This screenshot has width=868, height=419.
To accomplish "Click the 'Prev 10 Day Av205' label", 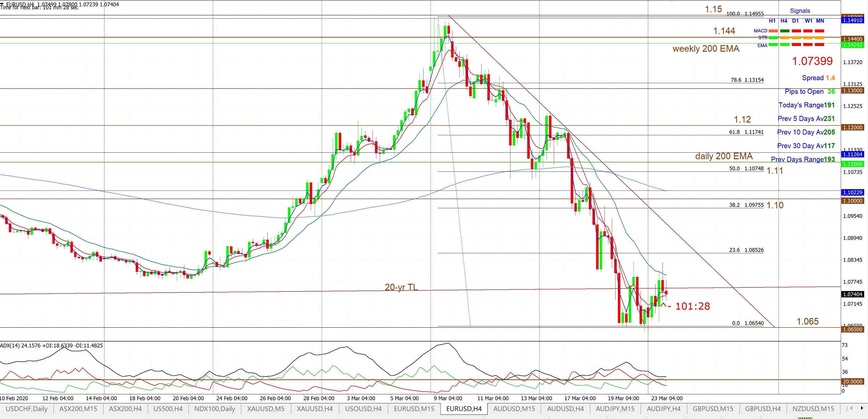I will pos(806,132).
